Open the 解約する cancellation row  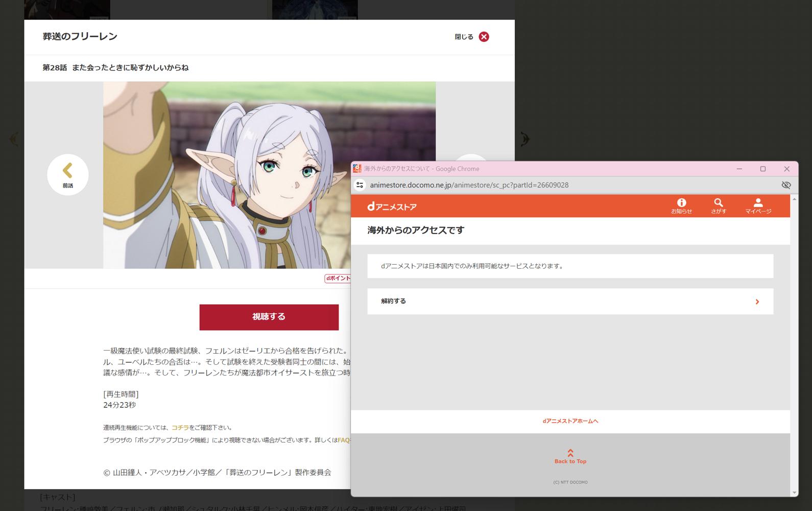tap(570, 301)
